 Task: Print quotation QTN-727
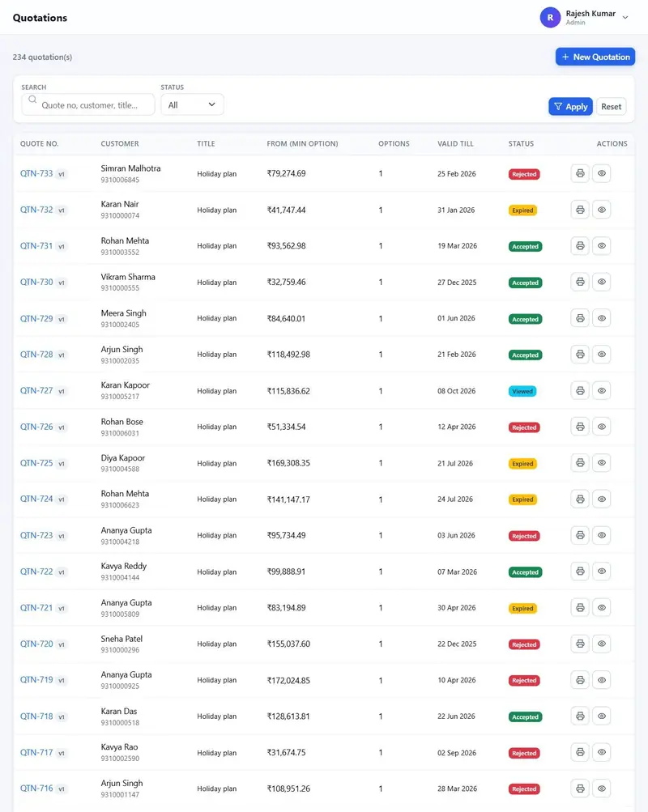pos(580,390)
